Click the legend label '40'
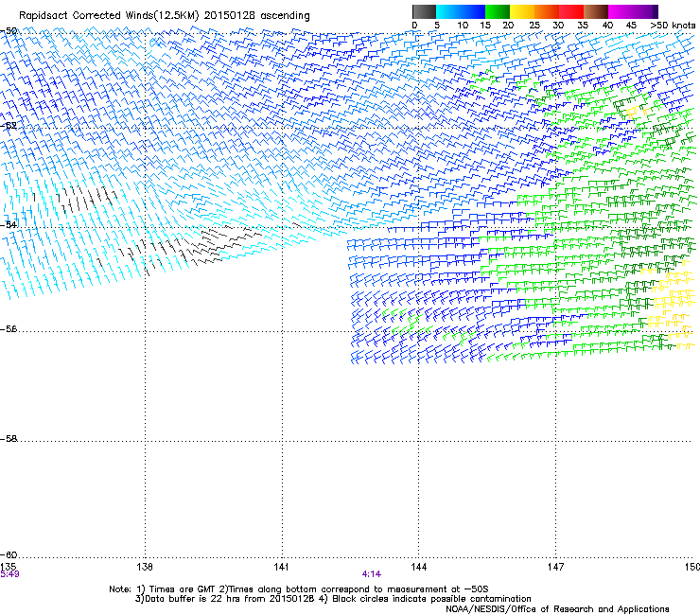 click(607, 26)
